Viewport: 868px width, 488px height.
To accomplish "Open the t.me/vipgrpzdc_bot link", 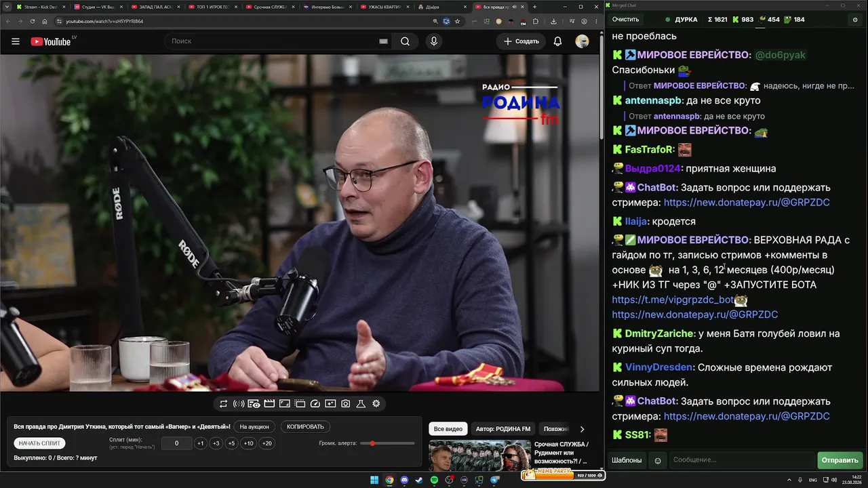I will pos(673,300).
